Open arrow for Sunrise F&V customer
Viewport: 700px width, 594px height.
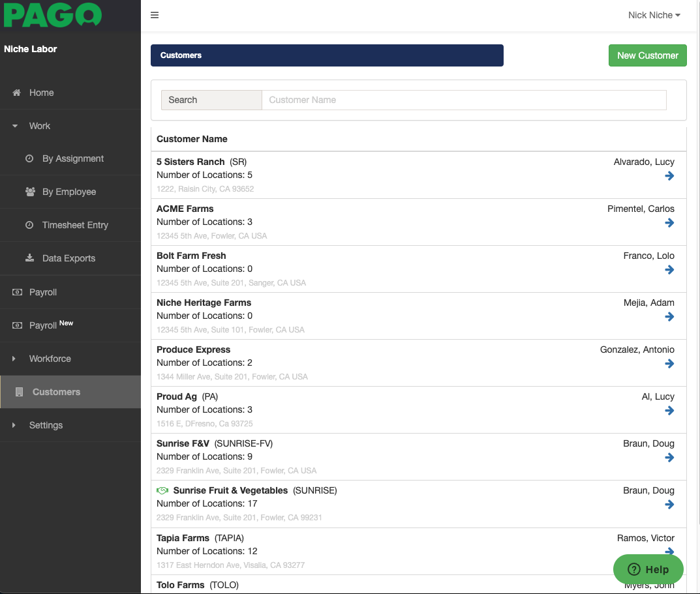[x=669, y=458]
